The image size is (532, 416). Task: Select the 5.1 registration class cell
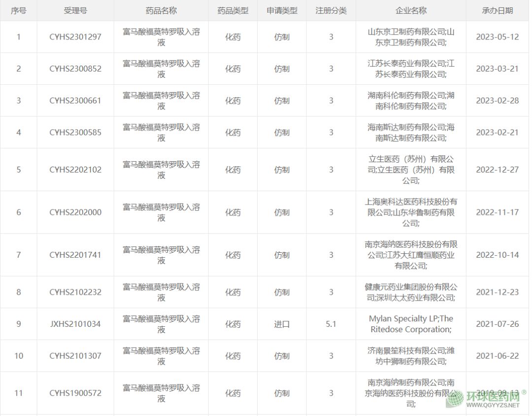pyautogui.click(x=331, y=324)
